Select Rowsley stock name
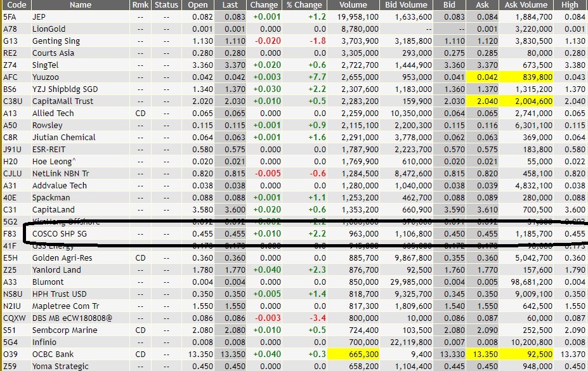588x371 pixels. click(x=47, y=125)
